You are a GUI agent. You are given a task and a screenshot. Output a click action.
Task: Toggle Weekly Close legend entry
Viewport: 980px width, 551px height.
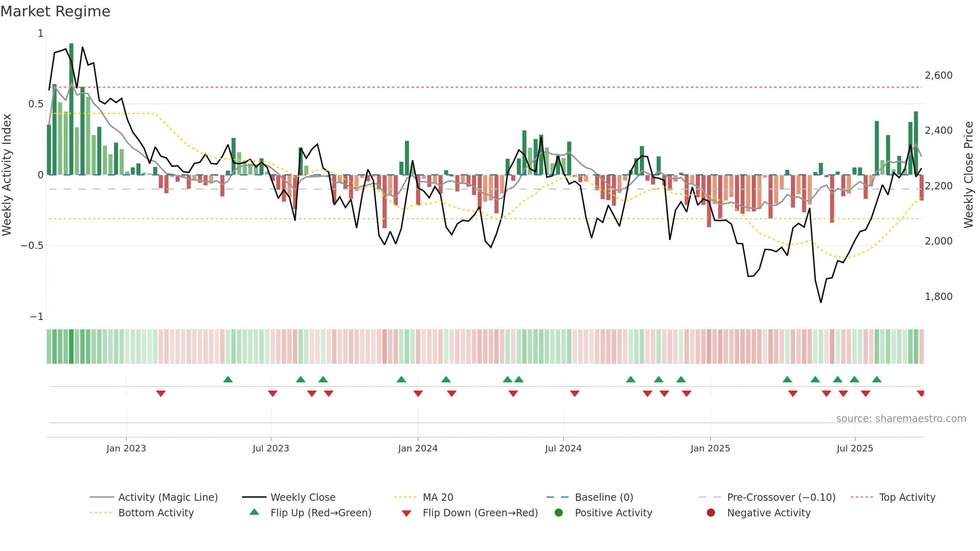click(289, 497)
